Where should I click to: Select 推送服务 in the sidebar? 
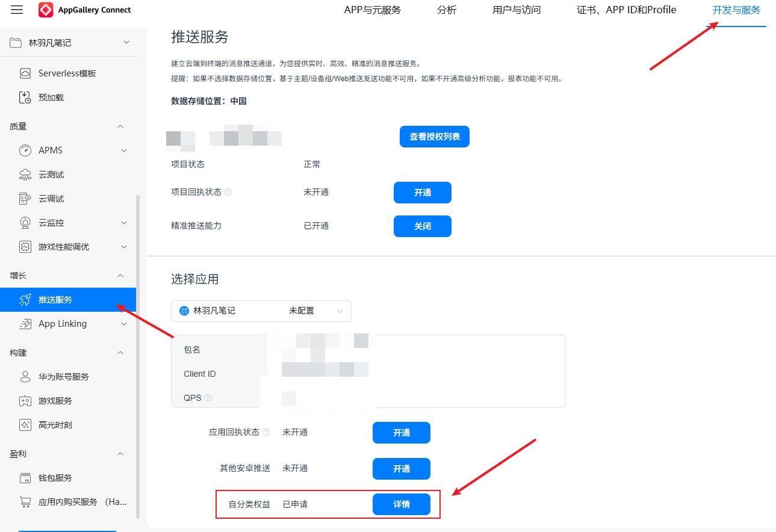pyautogui.click(x=68, y=300)
